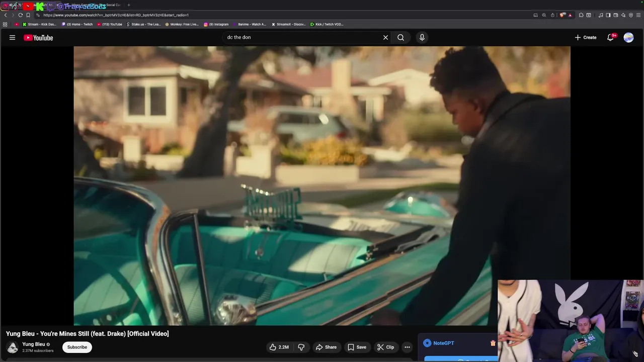Open the 'Kick / Twitch VOD...' bookmark
This screenshot has width=644, height=362.
(x=327, y=24)
